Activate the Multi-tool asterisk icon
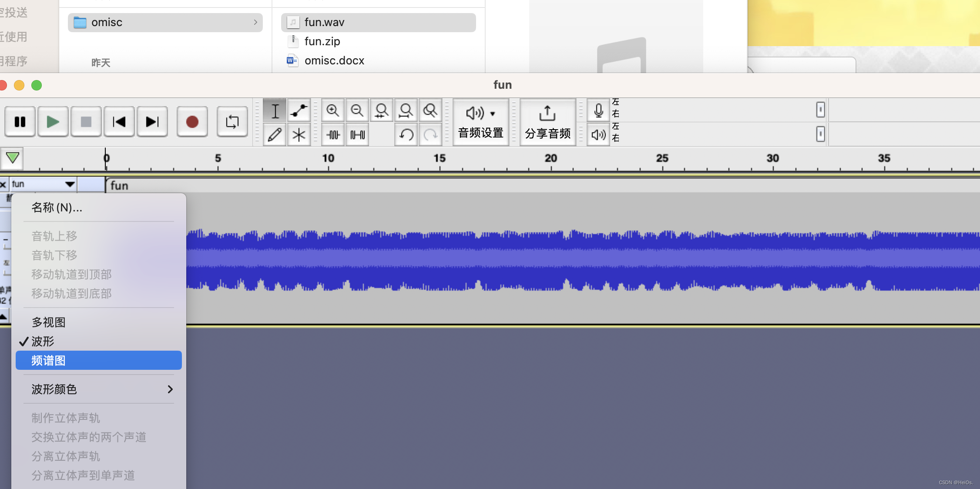980x489 pixels. (299, 134)
